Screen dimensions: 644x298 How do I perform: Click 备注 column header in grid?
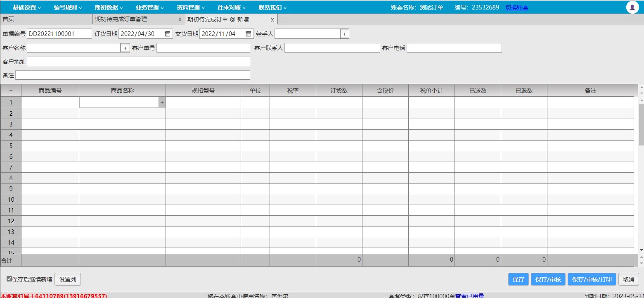coord(590,91)
